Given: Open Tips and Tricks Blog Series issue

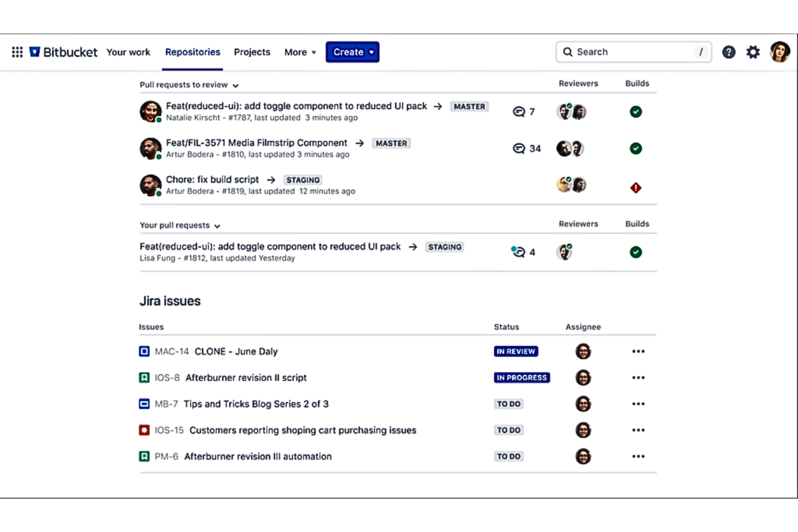Looking at the screenshot, I should tap(256, 404).
